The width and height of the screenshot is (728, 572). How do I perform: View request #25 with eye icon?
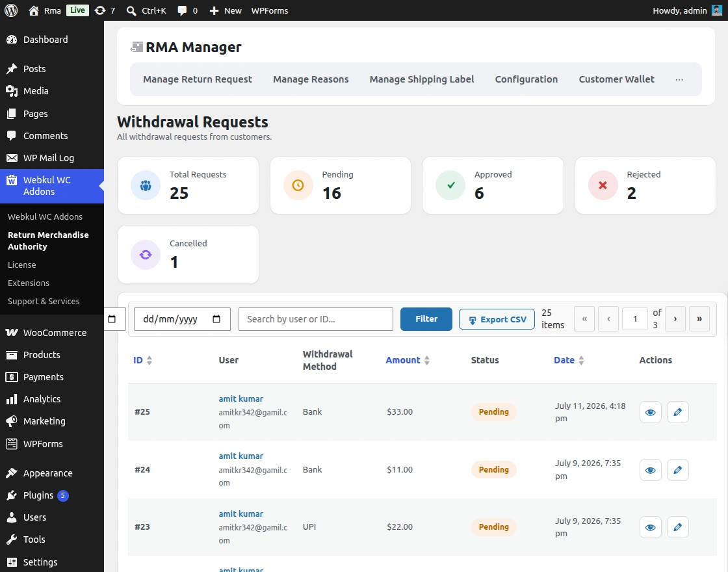point(650,412)
